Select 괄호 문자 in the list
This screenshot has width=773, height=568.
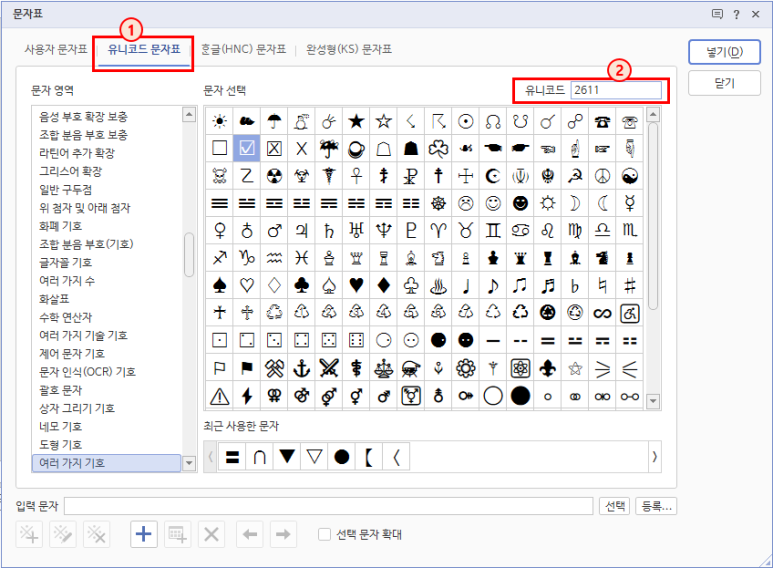click(60, 390)
